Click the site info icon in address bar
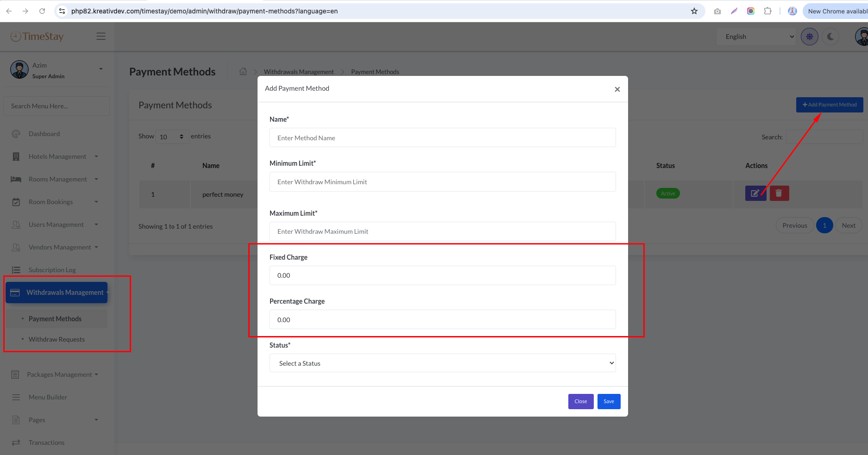The height and width of the screenshot is (455, 868). pyautogui.click(x=62, y=11)
